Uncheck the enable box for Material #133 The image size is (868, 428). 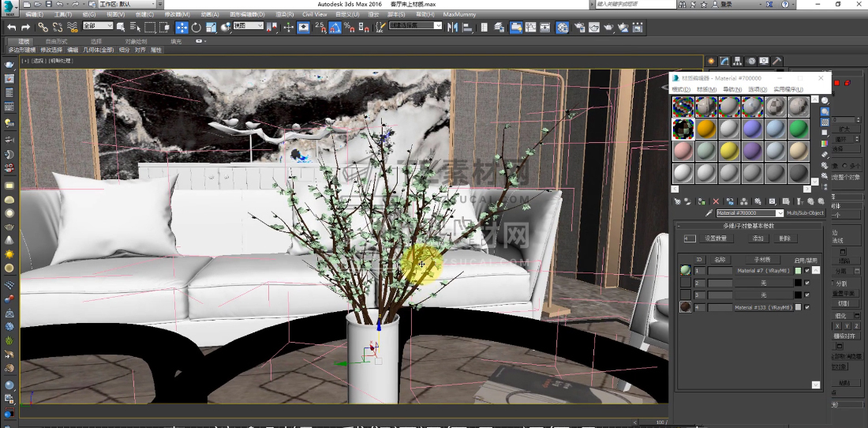(807, 307)
